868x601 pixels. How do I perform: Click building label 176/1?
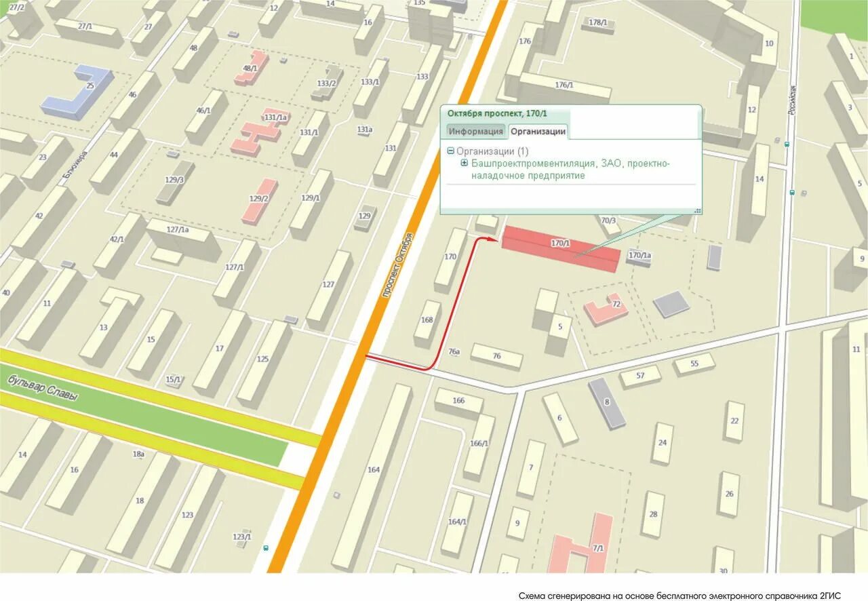pyautogui.click(x=564, y=85)
